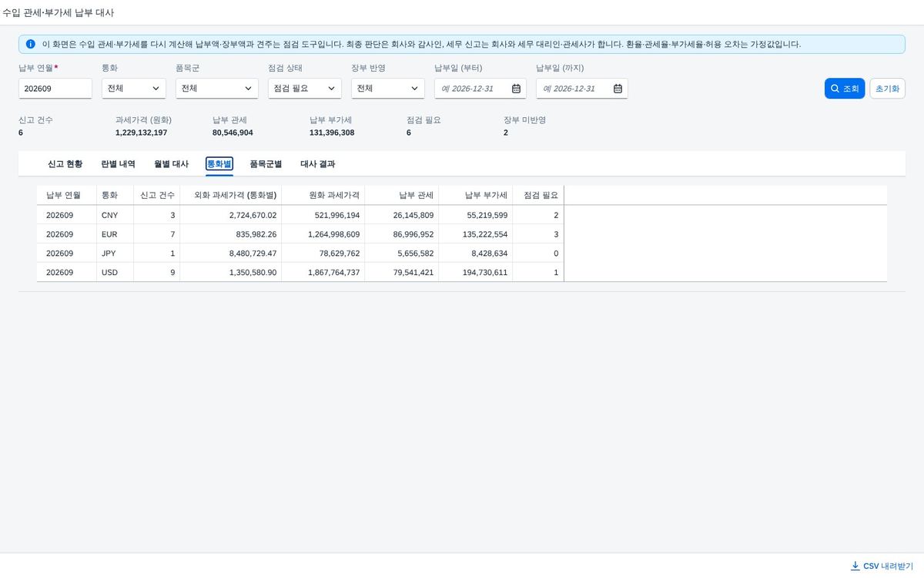Click the 조회 search button
The height and width of the screenshot is (578, 924).
(845, 89)
